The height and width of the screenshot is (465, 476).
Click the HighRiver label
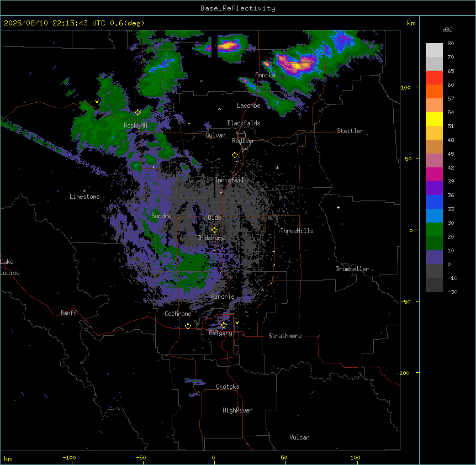coord(237,410)
